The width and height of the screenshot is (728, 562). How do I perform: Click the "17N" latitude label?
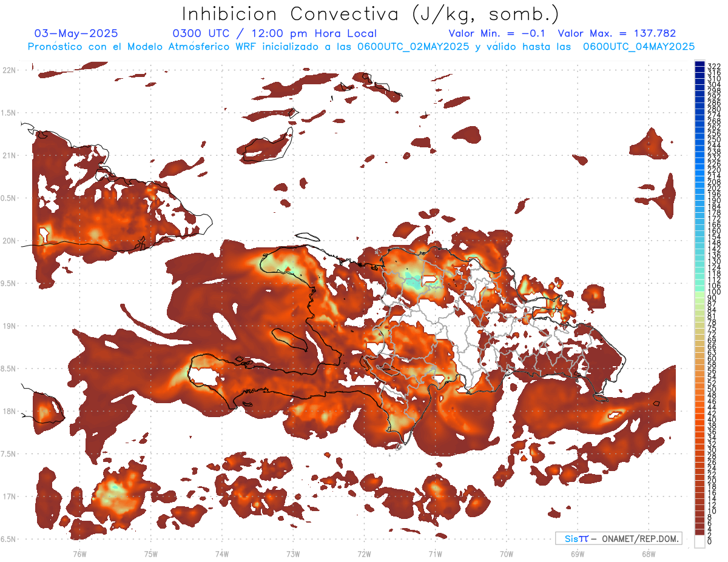point(10,497)
